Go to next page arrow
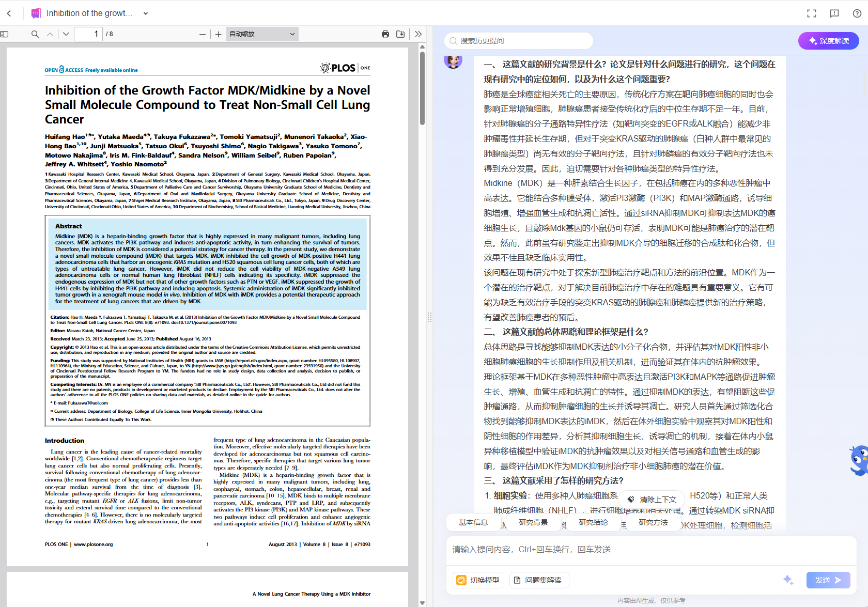This screenshot has height=607, width=868. 66,34
